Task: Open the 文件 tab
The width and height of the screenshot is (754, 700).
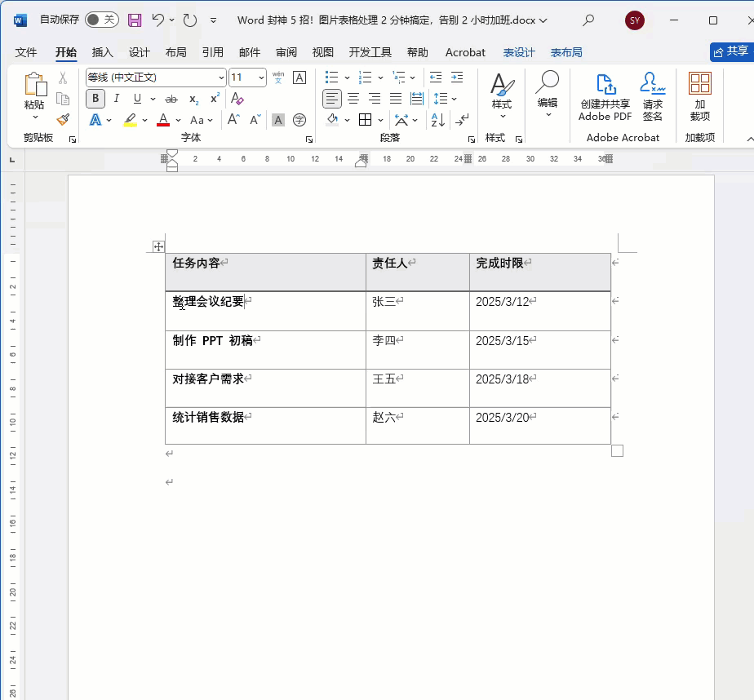Action: [x=25, y=52]
